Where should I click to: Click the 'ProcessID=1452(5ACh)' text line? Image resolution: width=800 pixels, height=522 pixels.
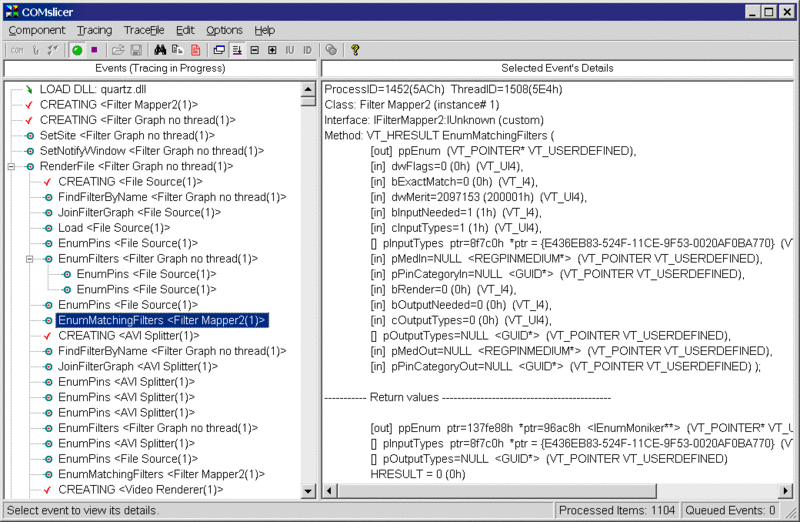(443, 89)
